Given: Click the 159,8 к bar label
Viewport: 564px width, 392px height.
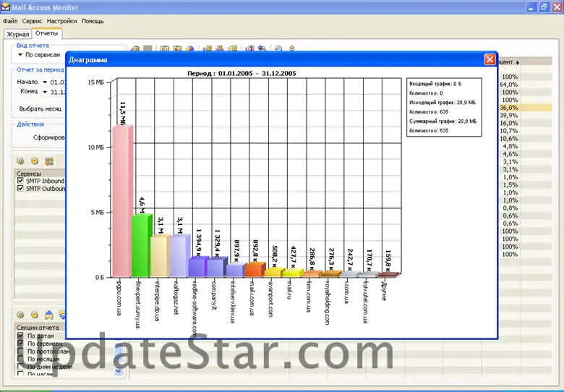Looking at the screenshot, I should tap(388, 261).
